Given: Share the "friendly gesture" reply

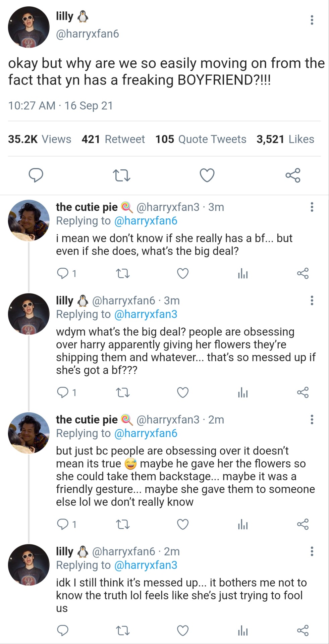Looking at the screenshot, I should click(303, 524).
